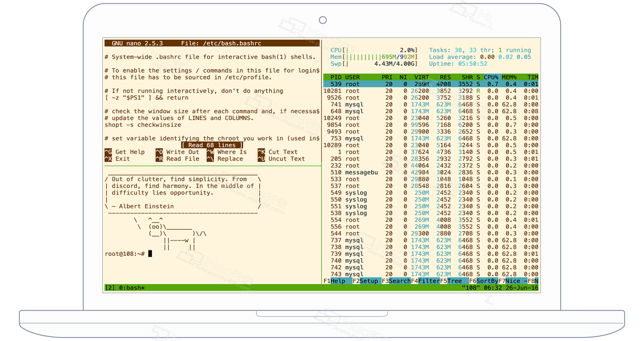Click the CPU usage meter bar

(374, 50)
